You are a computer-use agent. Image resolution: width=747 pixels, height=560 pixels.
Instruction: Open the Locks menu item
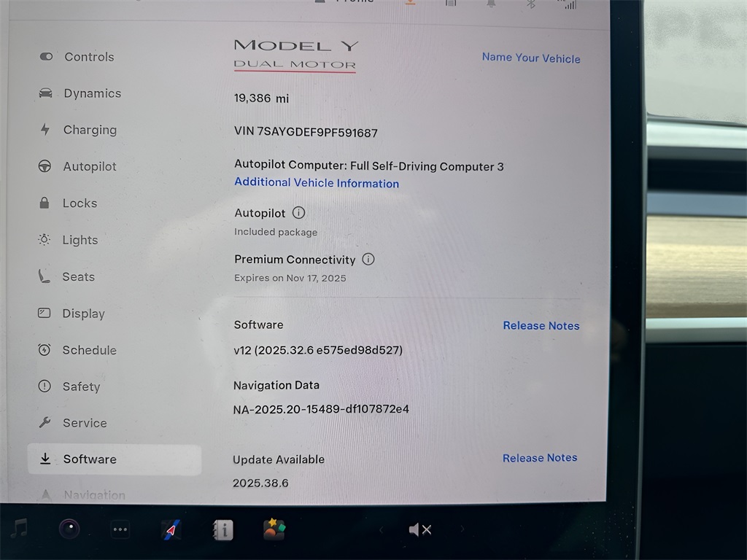tap(80, 203)
